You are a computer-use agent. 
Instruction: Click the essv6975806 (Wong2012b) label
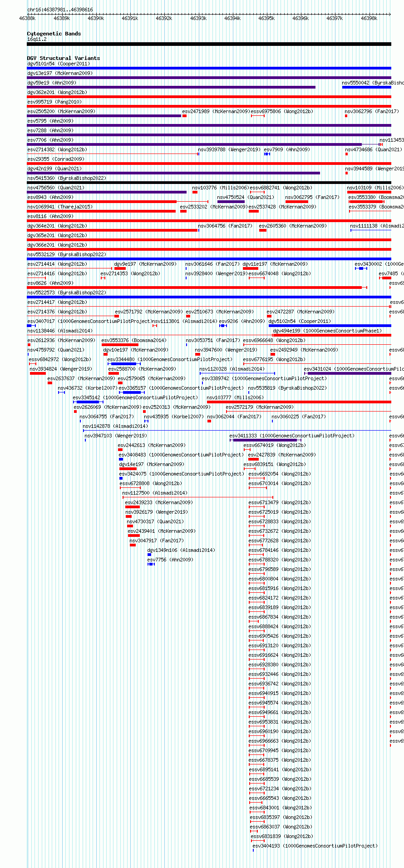click(x=282, y=111)
